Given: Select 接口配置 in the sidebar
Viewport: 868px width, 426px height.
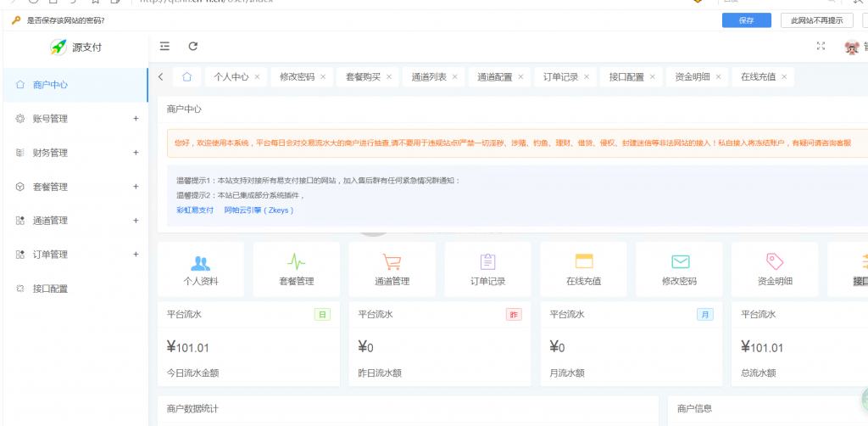Looking at the screenshot, I should (50, 289).
